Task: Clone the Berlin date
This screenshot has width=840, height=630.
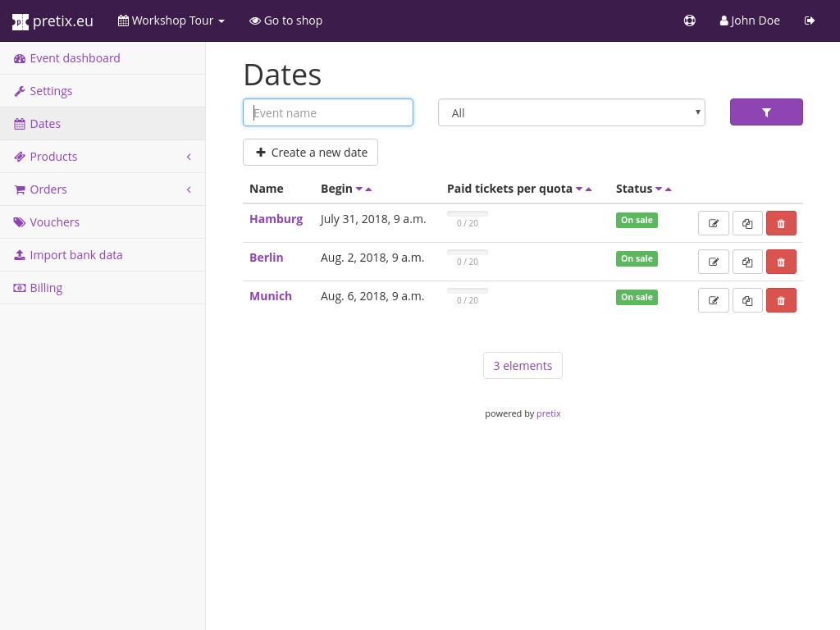Action: tap(747, 262)
